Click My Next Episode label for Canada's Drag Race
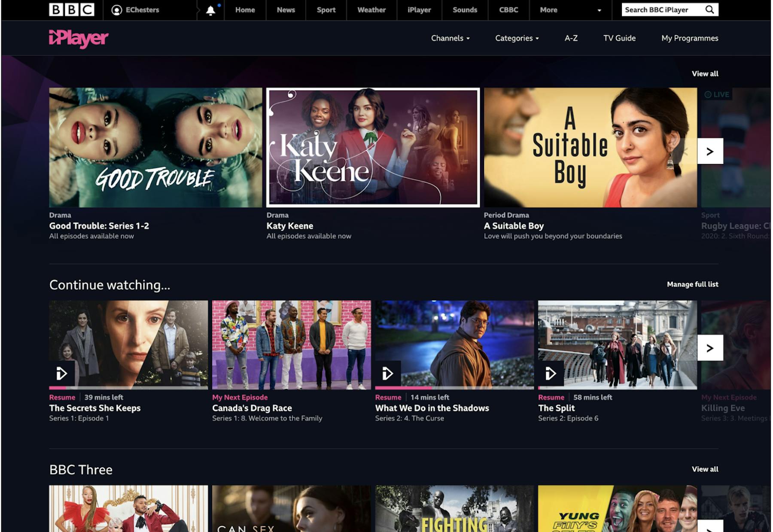The height and width of the screenshot is (532, 773). coord(240,397)
